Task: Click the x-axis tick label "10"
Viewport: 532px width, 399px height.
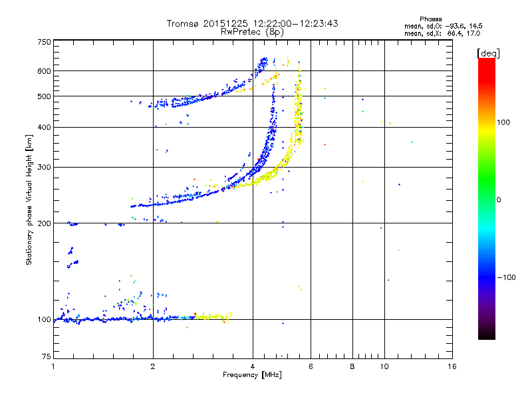Action: point(384,366)
